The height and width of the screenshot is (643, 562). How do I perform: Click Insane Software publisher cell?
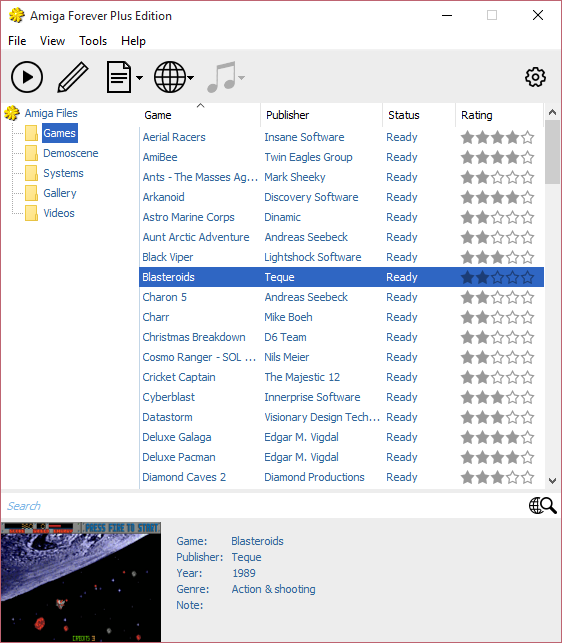[304, 137]
